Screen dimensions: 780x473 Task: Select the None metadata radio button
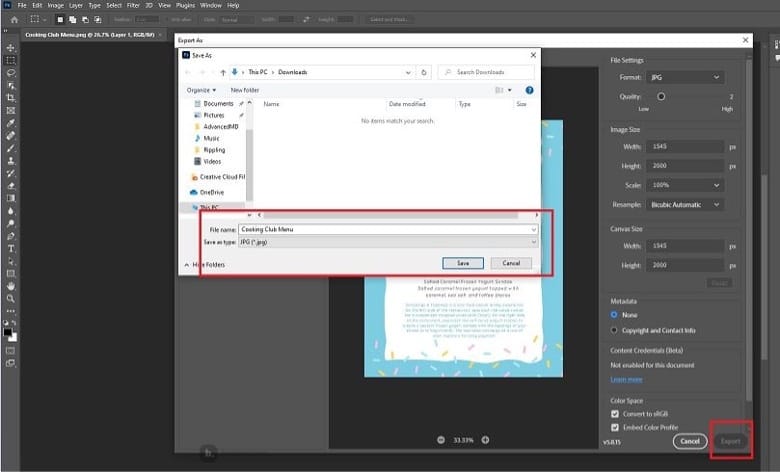click(x=614, y=316)
